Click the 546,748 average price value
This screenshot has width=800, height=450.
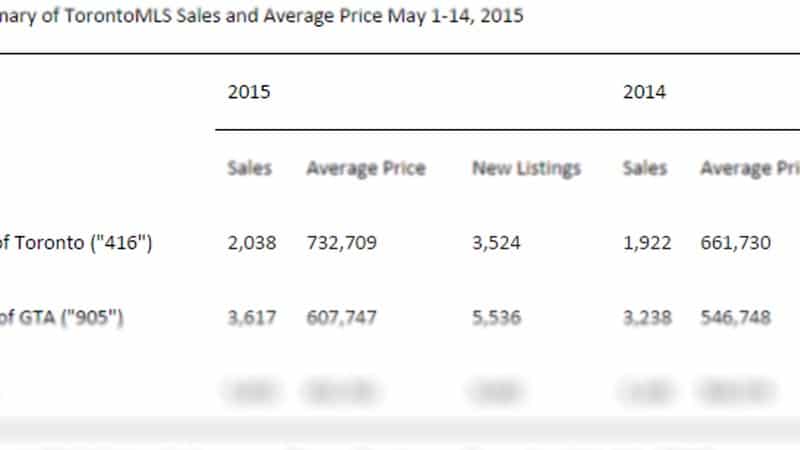coord(736,318)
